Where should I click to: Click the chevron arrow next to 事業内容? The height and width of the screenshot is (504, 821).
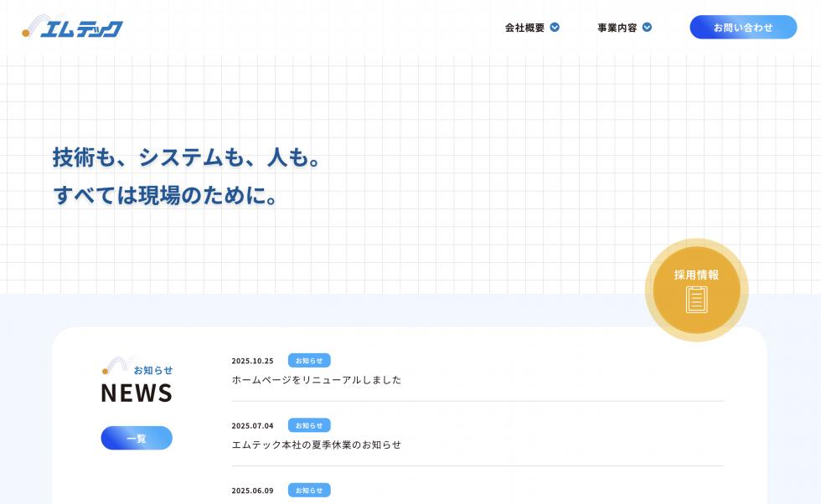tap(647, 27)
